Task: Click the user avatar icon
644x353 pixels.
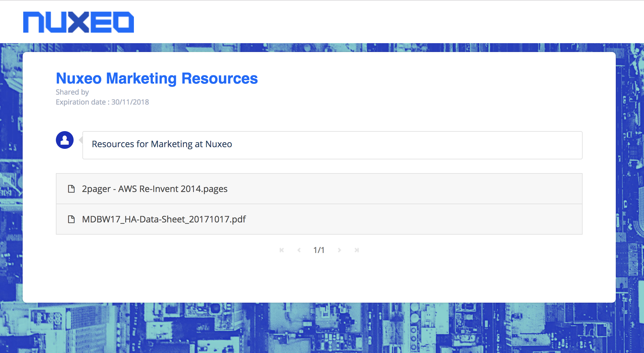Action: pos(65,140)
